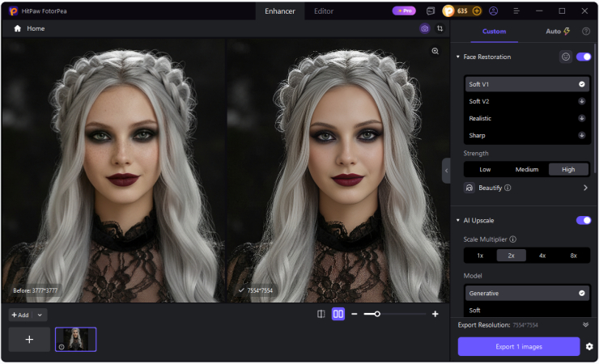The height and width of the screenshot is (364, 599).
Task: Open the Add dropdown arrow
Action: coord(40,315)
